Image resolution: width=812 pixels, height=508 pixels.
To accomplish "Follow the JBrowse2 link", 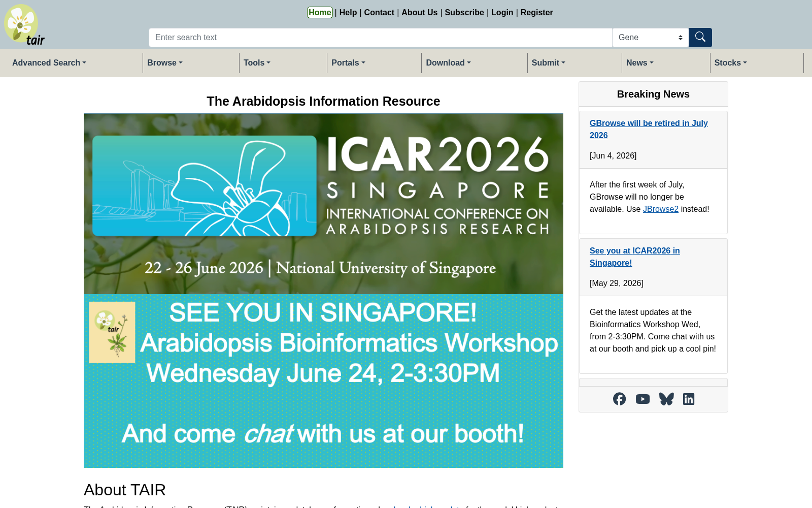I will [661, 209].
